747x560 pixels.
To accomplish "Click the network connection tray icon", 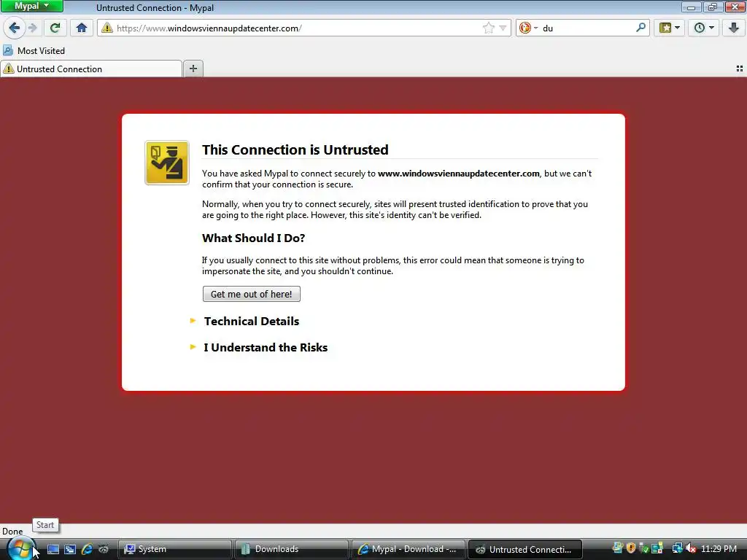I will click(677, 548).
